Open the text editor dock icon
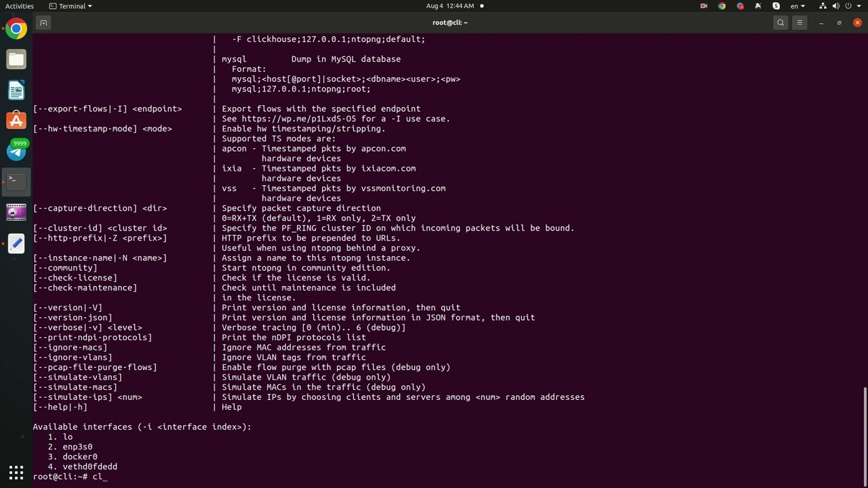Image resolution: width=868 pixels, height=488 pixels. coord(16,243)
